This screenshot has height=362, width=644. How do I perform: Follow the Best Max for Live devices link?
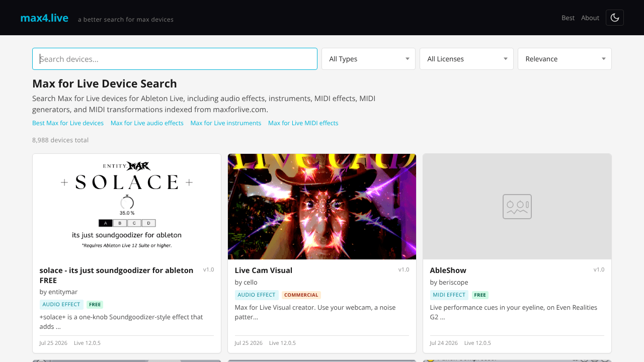pos(68,123)
